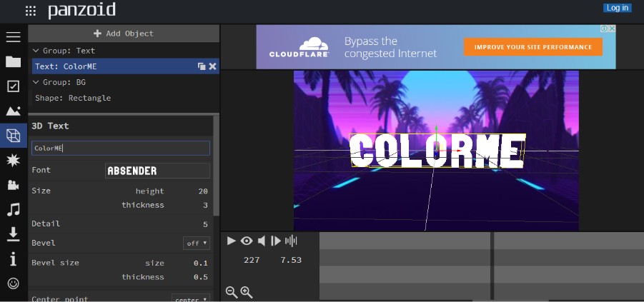
Task: Click the smiley face sidebar icon
Action: (x=13, y=283)
